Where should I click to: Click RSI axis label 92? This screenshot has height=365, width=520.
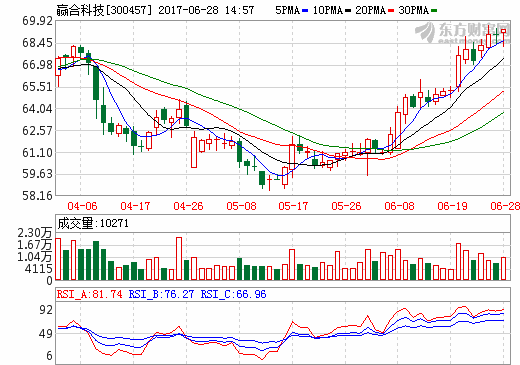tap(46, 310)
